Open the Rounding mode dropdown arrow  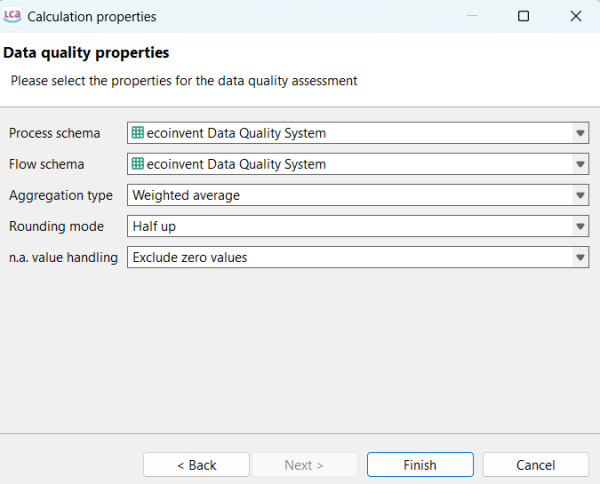tap(580, 226)
